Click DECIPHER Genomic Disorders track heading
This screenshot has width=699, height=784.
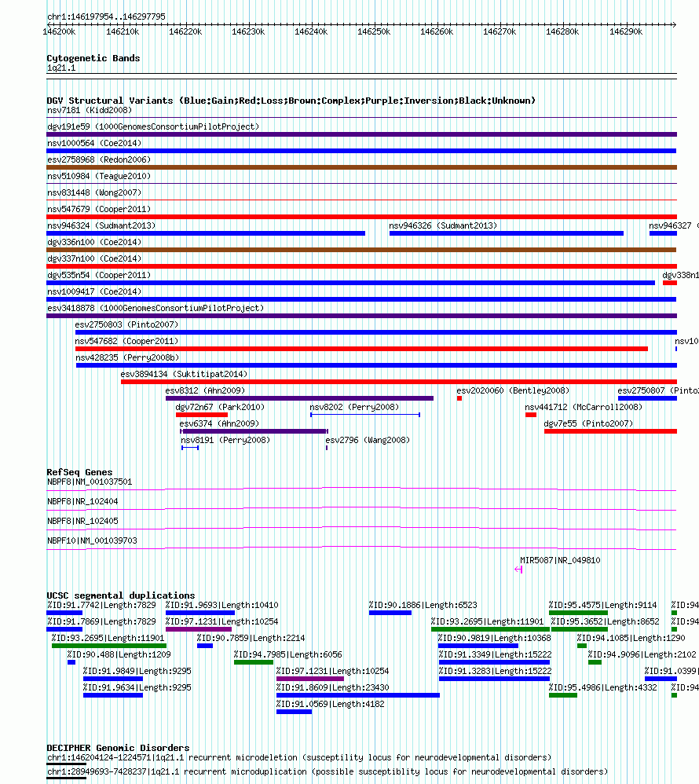click(118, 748)
